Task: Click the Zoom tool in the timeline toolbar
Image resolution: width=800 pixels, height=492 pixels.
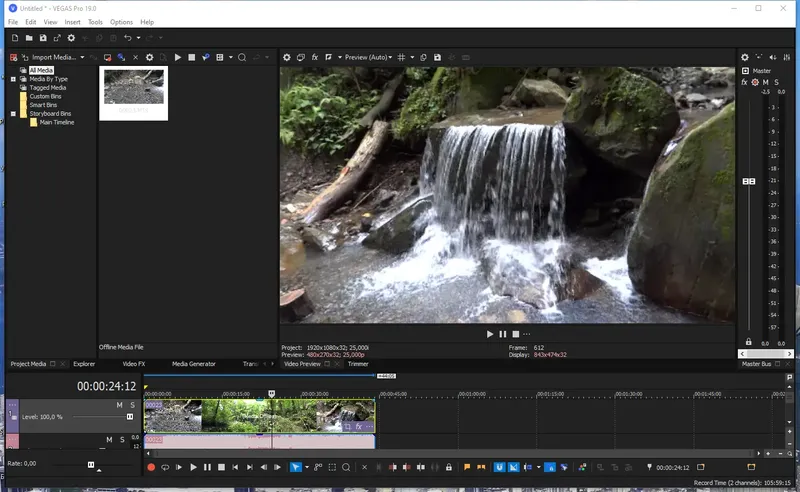Action: coord(346,467)
